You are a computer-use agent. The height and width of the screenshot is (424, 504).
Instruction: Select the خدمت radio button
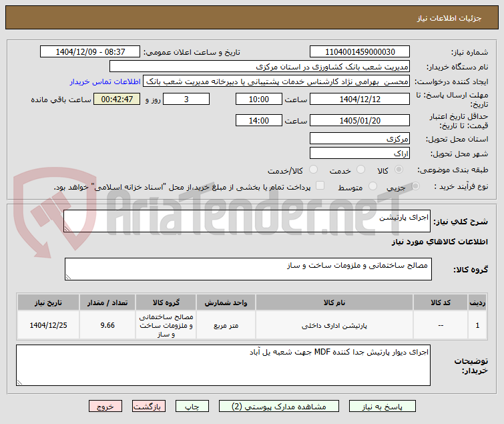361,170
